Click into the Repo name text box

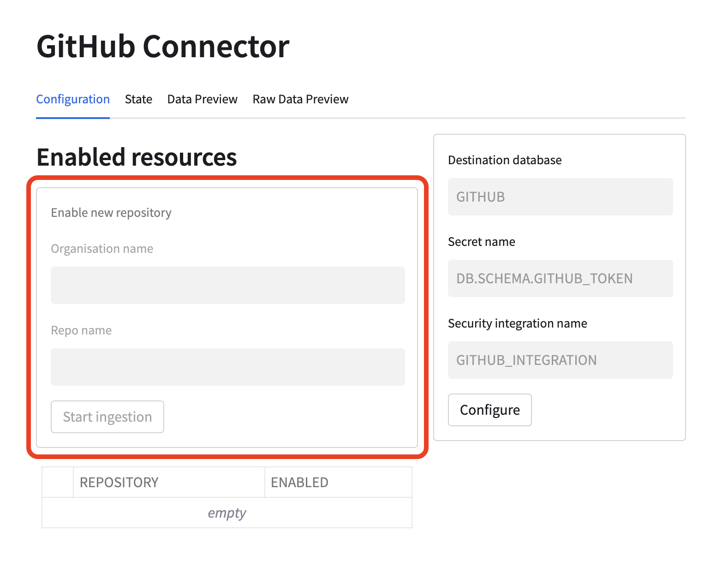tap(227, 367)
